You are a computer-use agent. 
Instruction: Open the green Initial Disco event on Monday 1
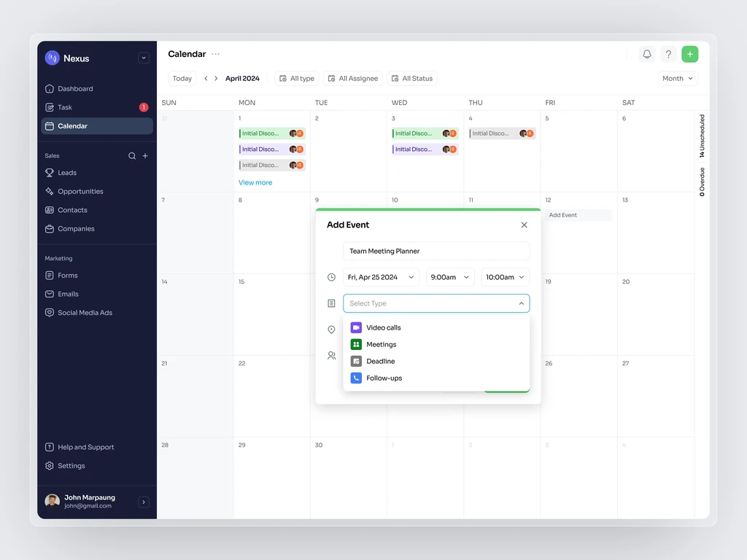(272, 133)
